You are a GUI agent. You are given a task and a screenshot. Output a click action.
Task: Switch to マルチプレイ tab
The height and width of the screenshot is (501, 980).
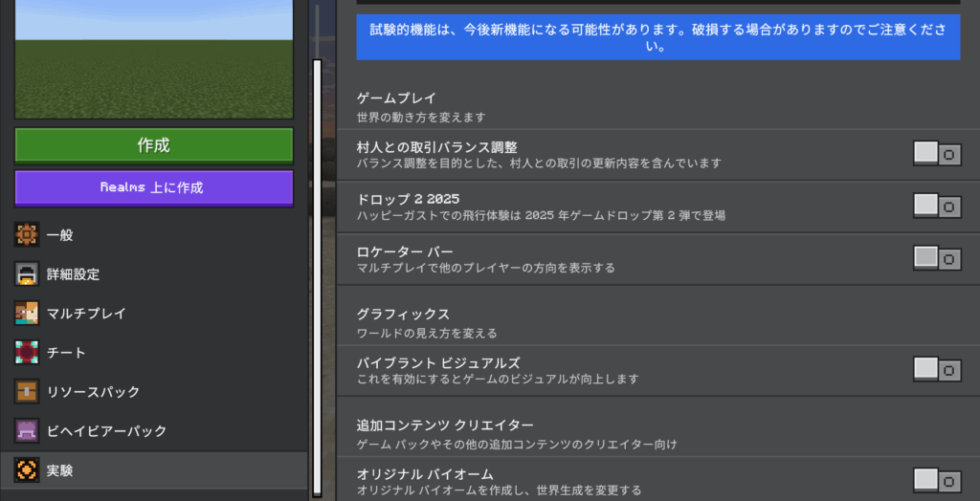(154, 313)
